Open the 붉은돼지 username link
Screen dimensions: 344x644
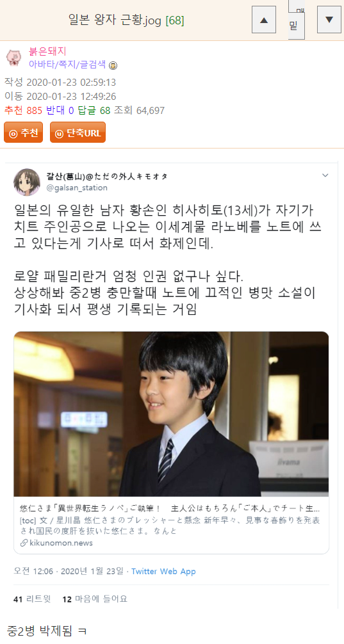[x=47, y=51]
